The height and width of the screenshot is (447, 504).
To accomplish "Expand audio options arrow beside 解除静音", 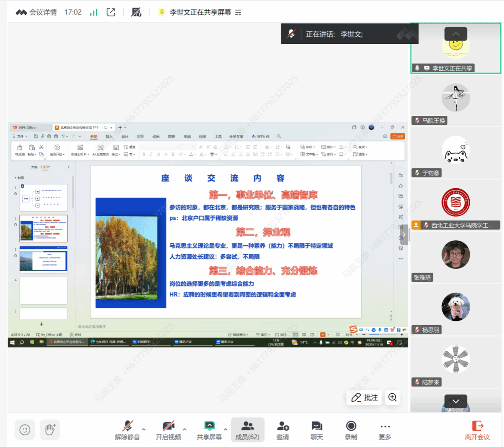I will tap(144, 429).
